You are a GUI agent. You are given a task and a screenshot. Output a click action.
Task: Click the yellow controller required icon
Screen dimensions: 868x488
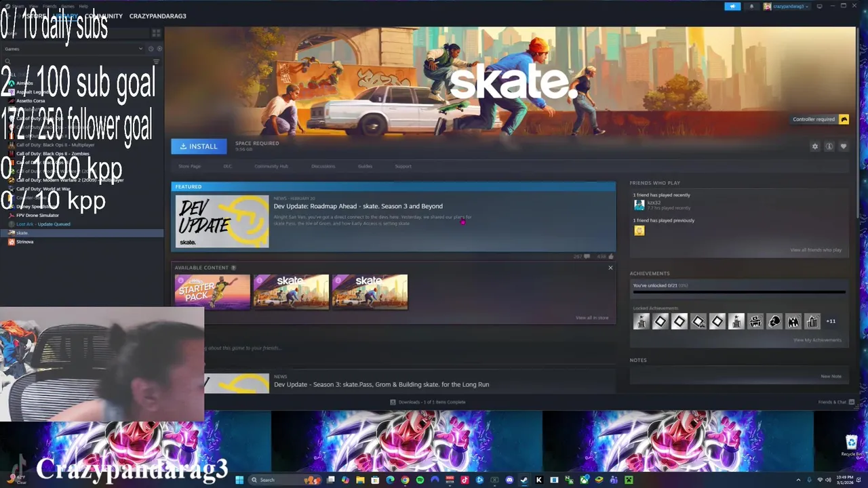(x=844, y=119)
